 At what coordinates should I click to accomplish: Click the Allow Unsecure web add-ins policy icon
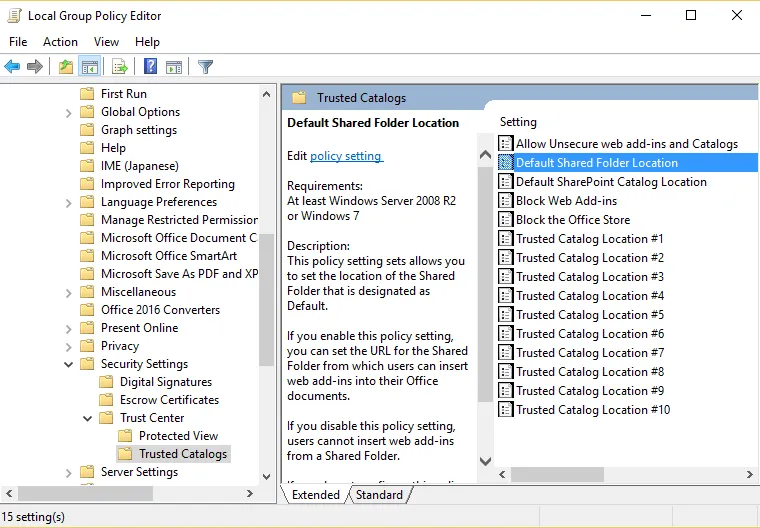pos(506,144)
